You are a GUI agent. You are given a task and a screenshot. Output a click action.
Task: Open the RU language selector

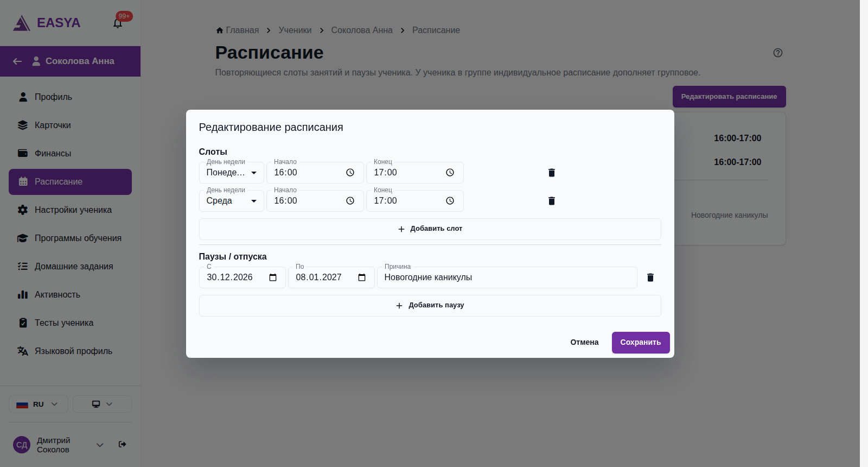click(x=39, y=404)
